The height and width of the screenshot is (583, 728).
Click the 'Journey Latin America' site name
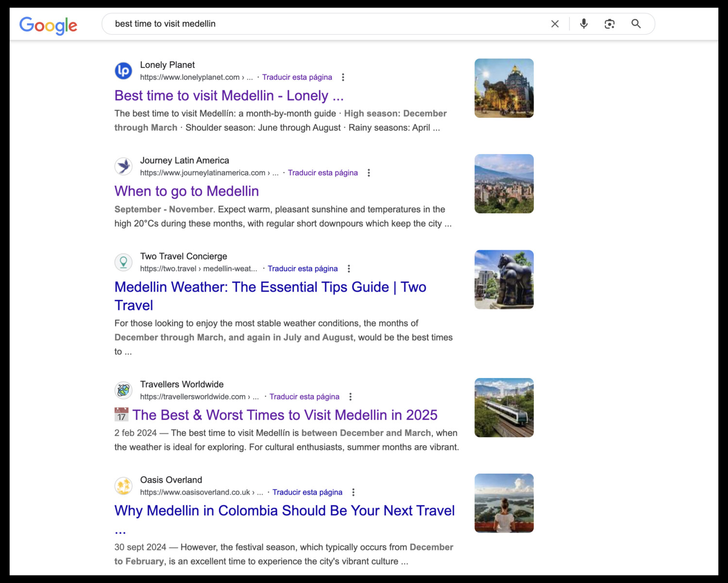[185, 160]
